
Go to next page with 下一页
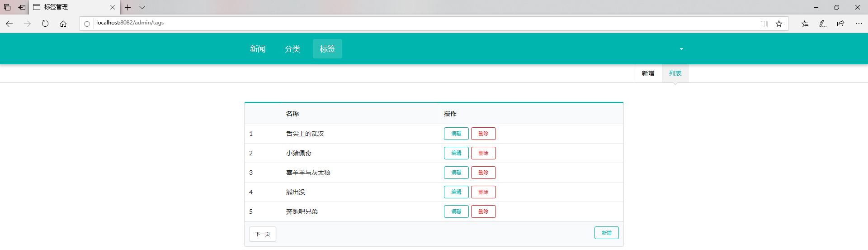[263, 234]
